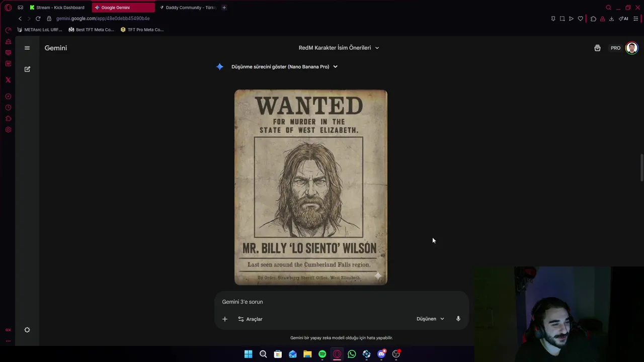This screenshot has width=644, height=362.
Task: Open the downloads arrow icon
Action: click(x=611, y=19)
